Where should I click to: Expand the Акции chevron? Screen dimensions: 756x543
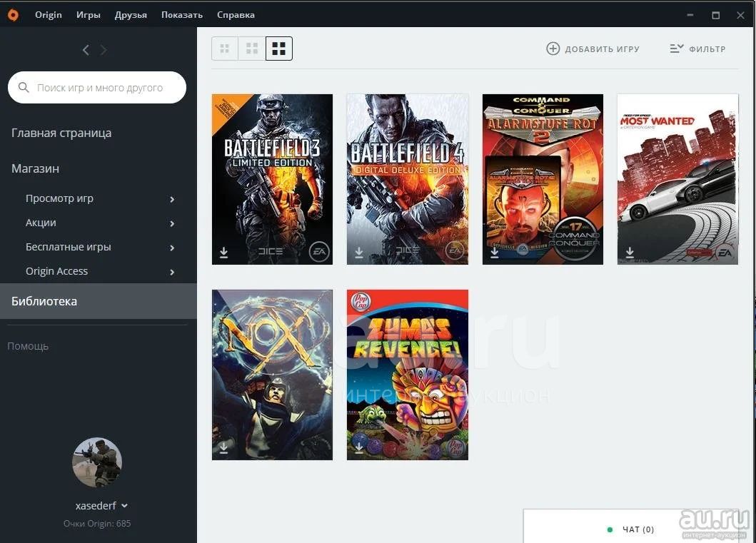(x=172, y=223)
